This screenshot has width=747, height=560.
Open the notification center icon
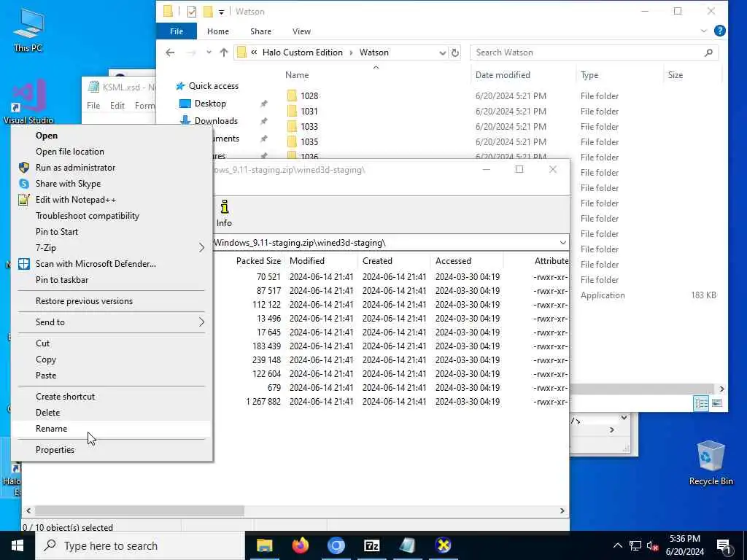[724, 545]
